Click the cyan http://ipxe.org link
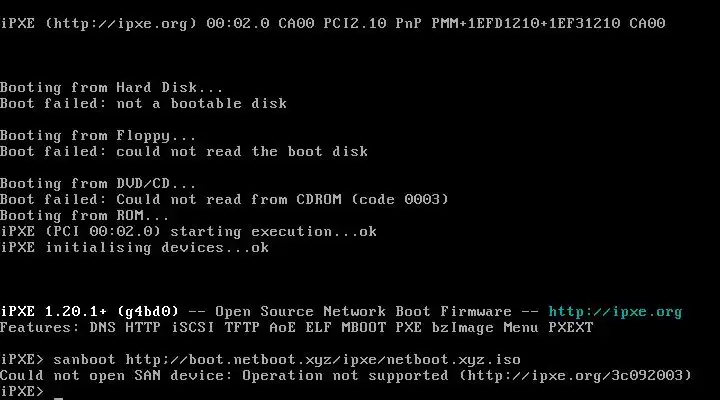This screenshot has width=720, height=400. coord(615,312)
